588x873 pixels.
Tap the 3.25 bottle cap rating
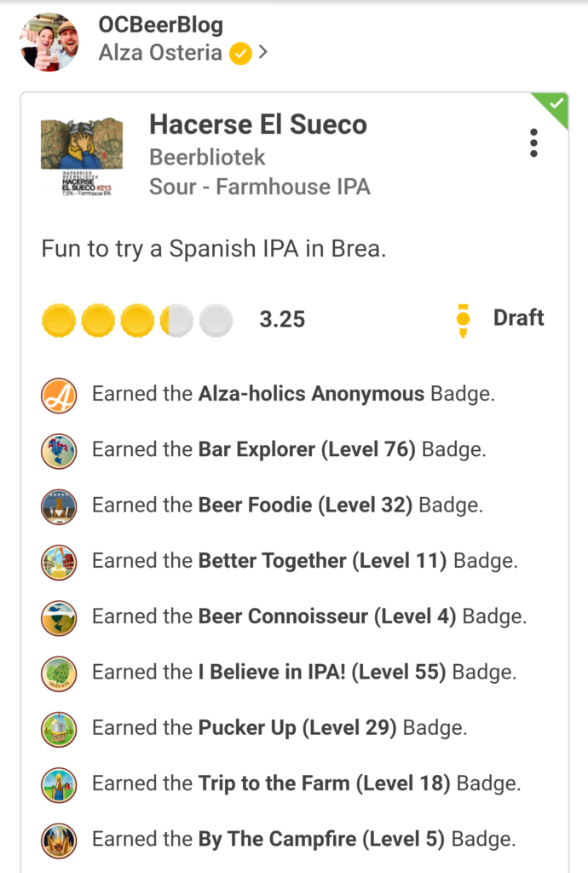[x=137, y=321]
